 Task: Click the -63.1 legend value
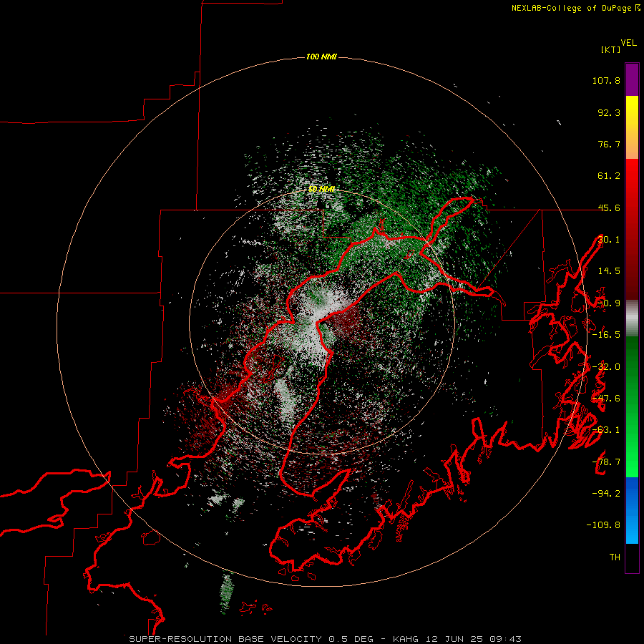pyautogui.click(x=606, y=430)
